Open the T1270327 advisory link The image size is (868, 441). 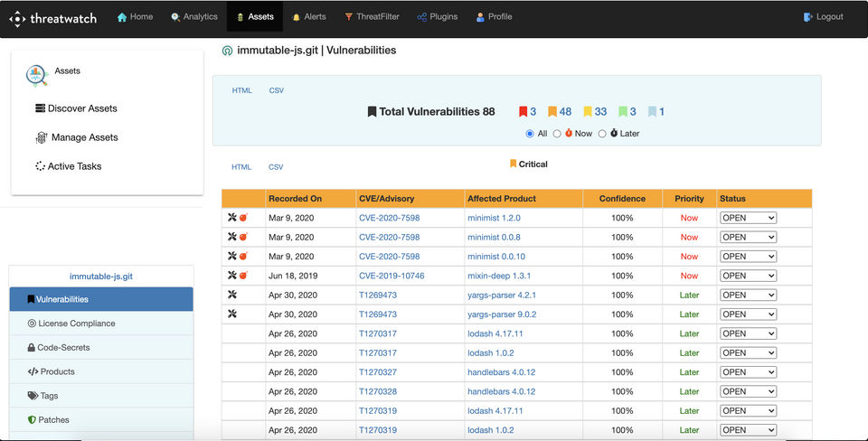tap(378, 372)
